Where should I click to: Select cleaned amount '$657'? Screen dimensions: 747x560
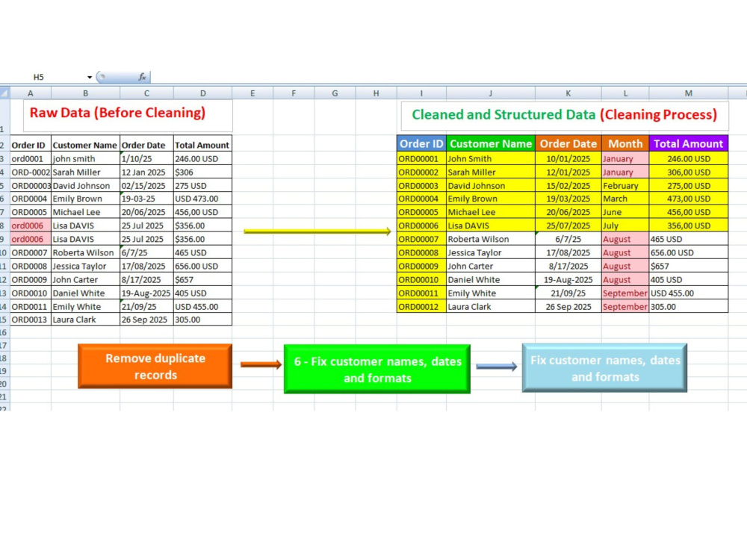pos(689,267)
